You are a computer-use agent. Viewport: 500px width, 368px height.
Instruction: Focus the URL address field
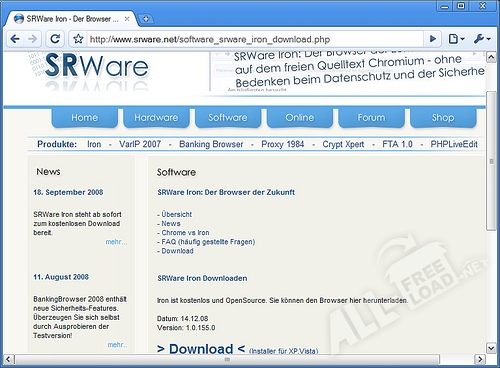point(255,39)
